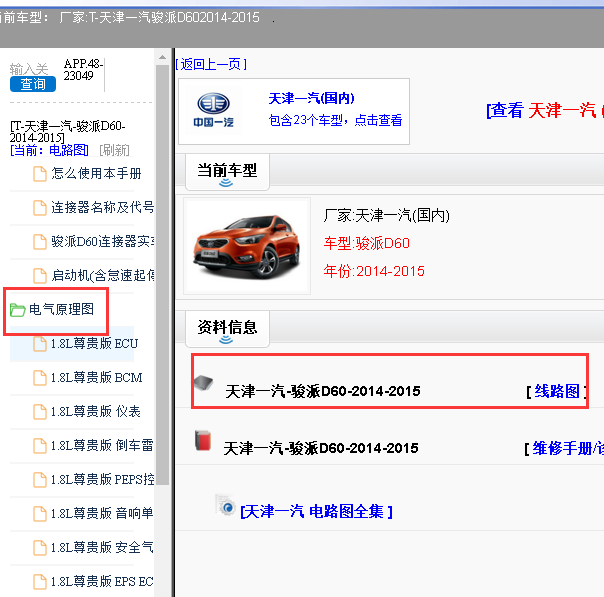Open 1.8L尊贵版 EPS EC item

coord(102,581)
